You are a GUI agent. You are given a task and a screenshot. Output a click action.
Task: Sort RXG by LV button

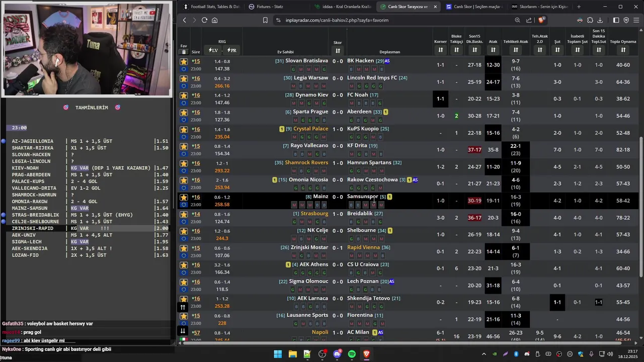pos(213,50)
